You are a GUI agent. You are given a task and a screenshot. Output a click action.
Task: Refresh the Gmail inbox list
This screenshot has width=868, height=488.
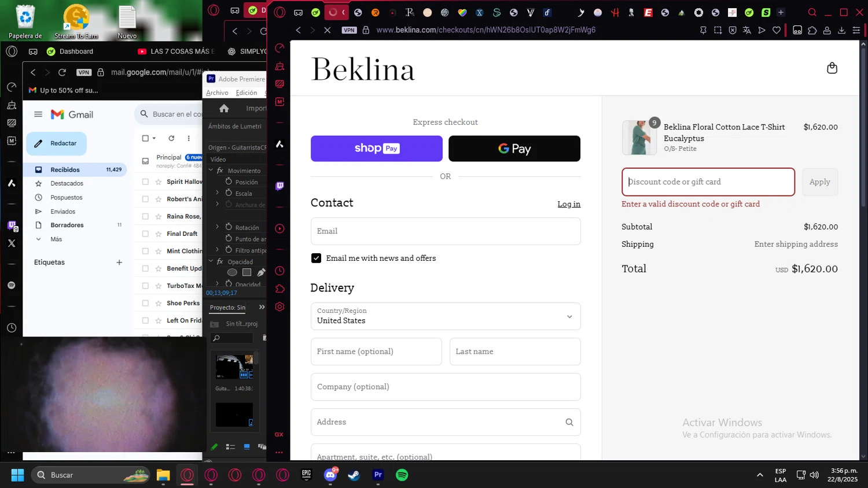click(x=171, y=138)
